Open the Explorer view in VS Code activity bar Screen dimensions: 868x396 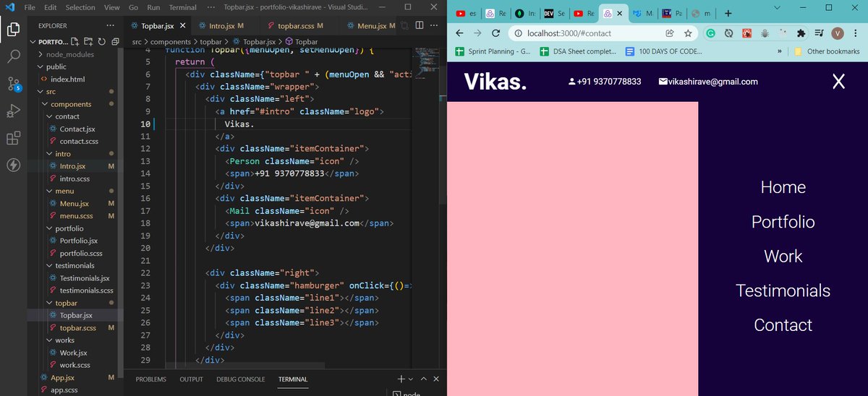point(13,30)
